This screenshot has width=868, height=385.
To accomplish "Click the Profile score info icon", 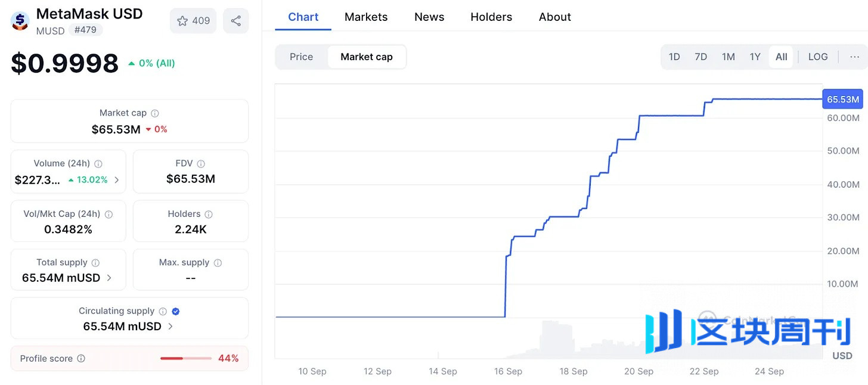I will [x=80, y=358].
